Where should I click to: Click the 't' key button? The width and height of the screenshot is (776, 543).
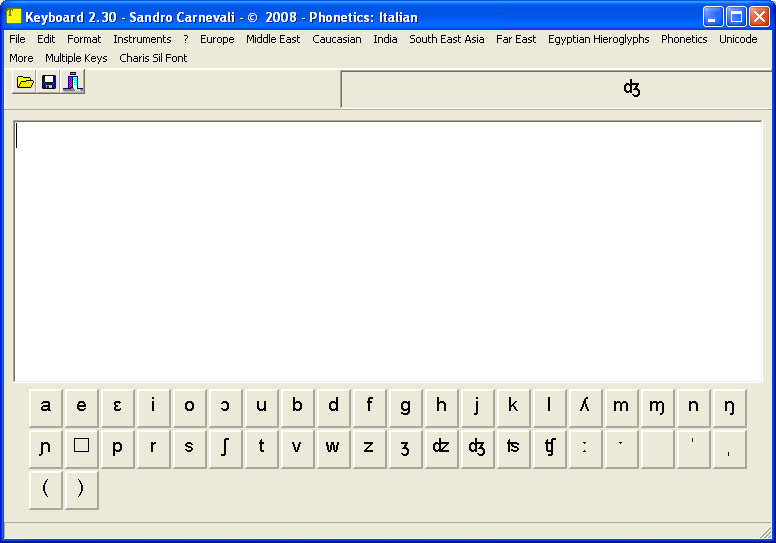pyautogui.click(x=262, y=449)
